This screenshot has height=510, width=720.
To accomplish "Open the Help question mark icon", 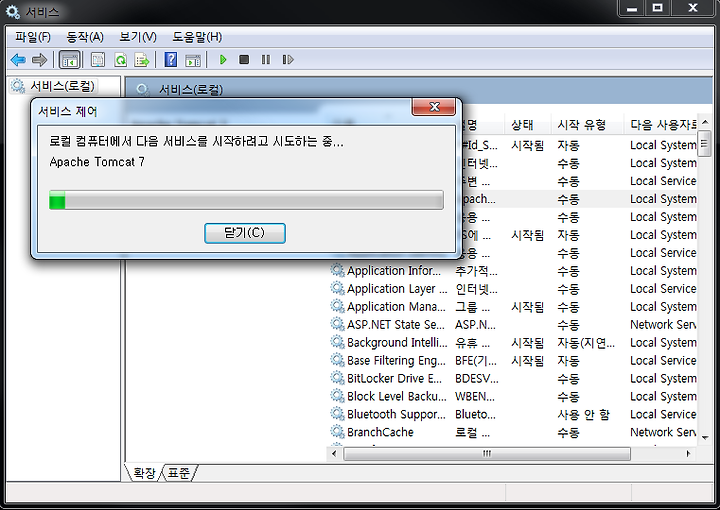I will point(171,60).
